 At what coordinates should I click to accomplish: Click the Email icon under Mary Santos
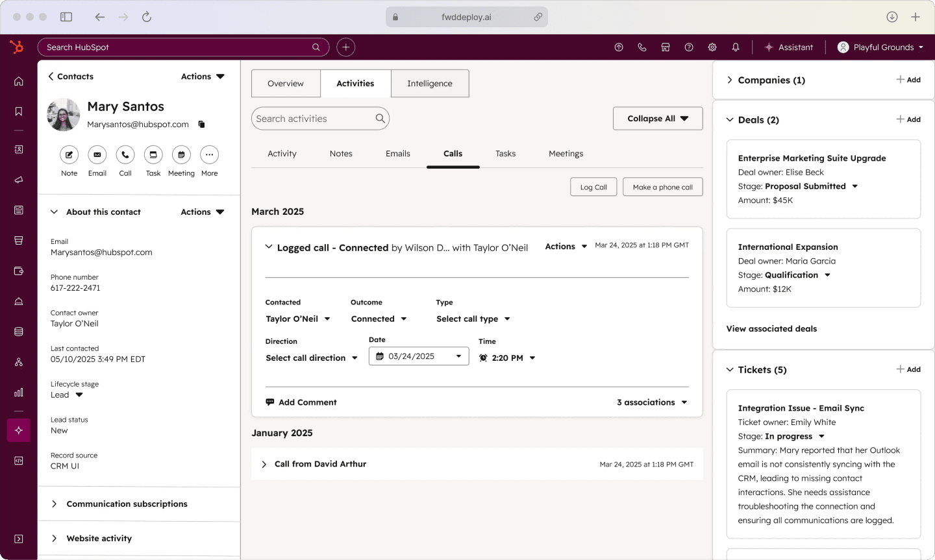(x=97, y=154)
